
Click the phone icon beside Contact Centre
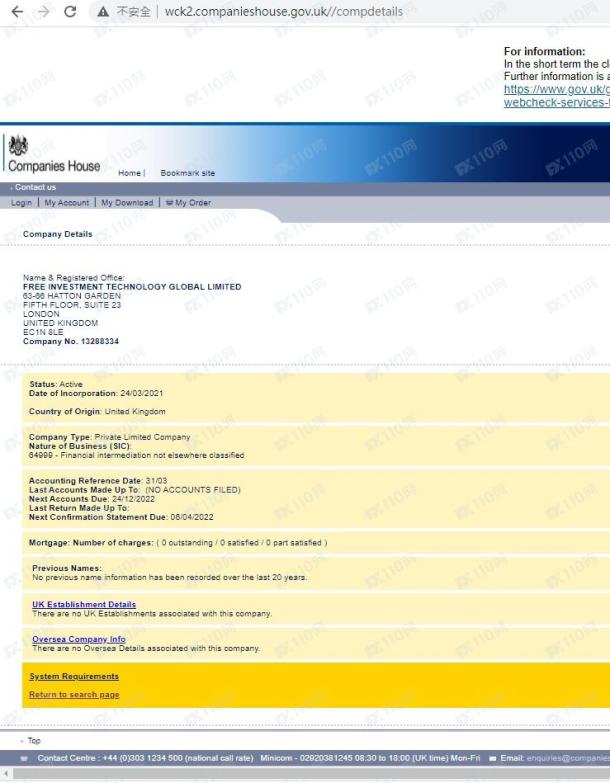pos(24,759)
